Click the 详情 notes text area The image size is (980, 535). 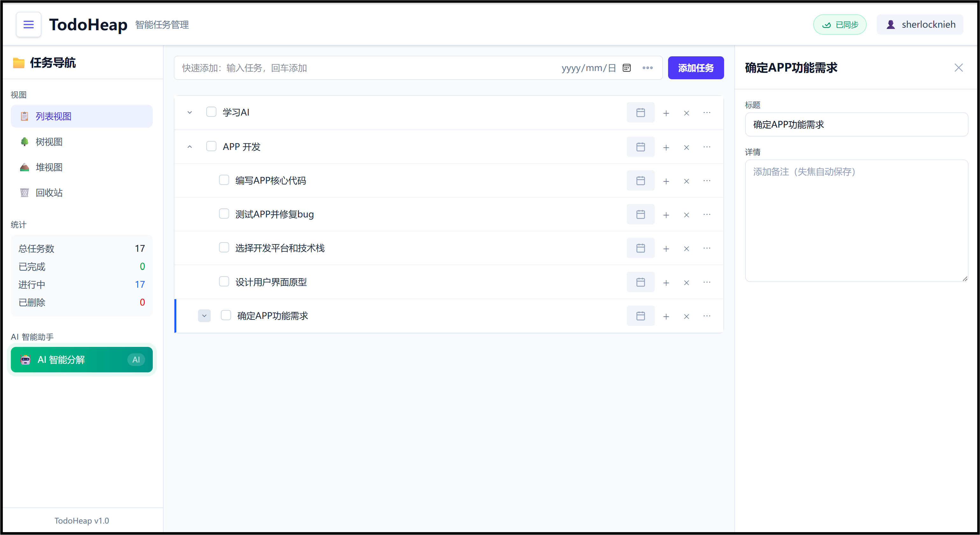(x=856, y=221)
